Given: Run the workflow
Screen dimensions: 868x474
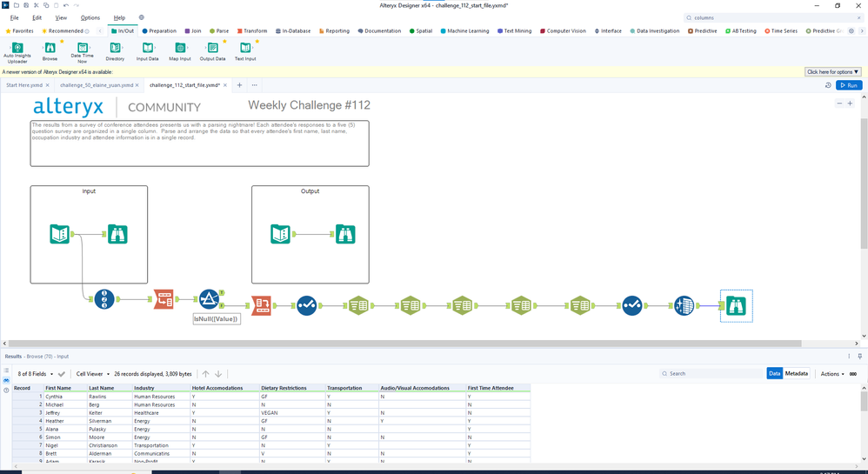Looking at the screenshot, I should pyautogui.click(x=849, y=85).
